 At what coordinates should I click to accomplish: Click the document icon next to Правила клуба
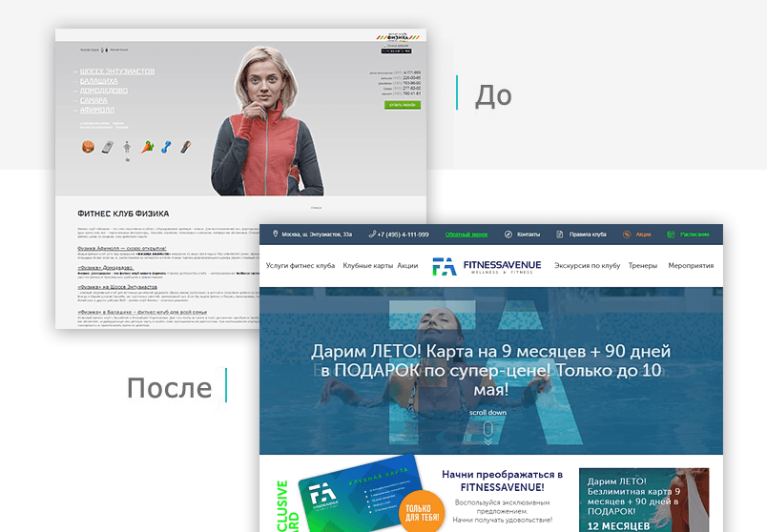coord(560,235)
